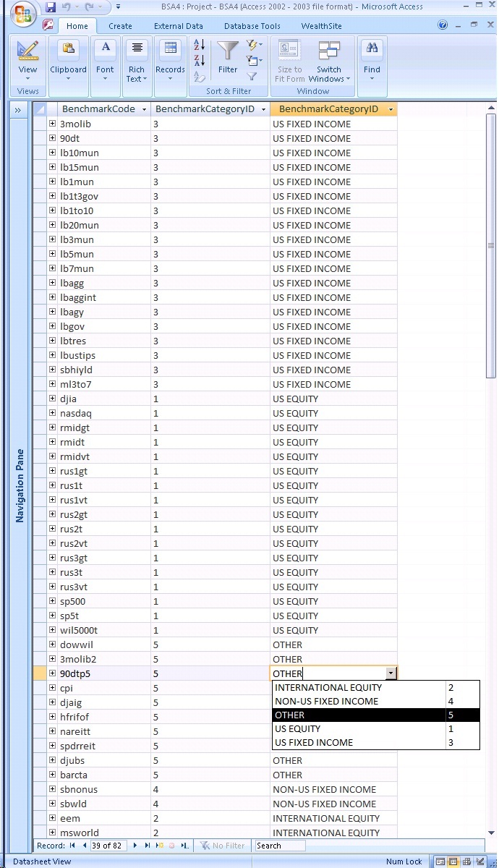Screen dimensions: 499x868
Task: Open the highlighted BenchmarkCategoryID column dropdown
Action: (391, 109)
